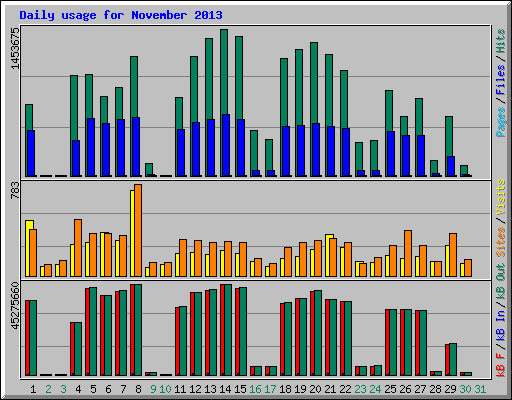Click the 'Files' legend label
Screen dimensions: 512x400
pos(501,79)
